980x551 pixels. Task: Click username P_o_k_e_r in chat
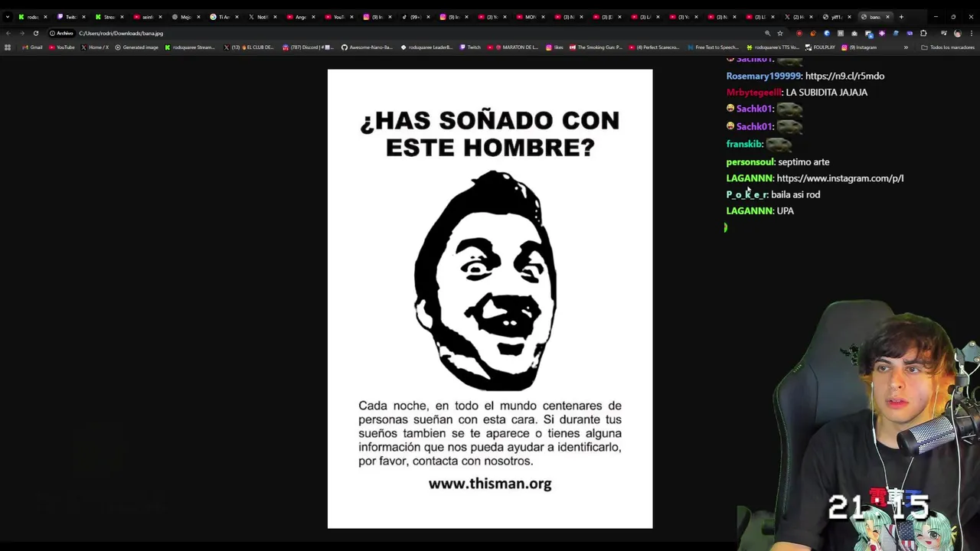click(x=746, y=195)
